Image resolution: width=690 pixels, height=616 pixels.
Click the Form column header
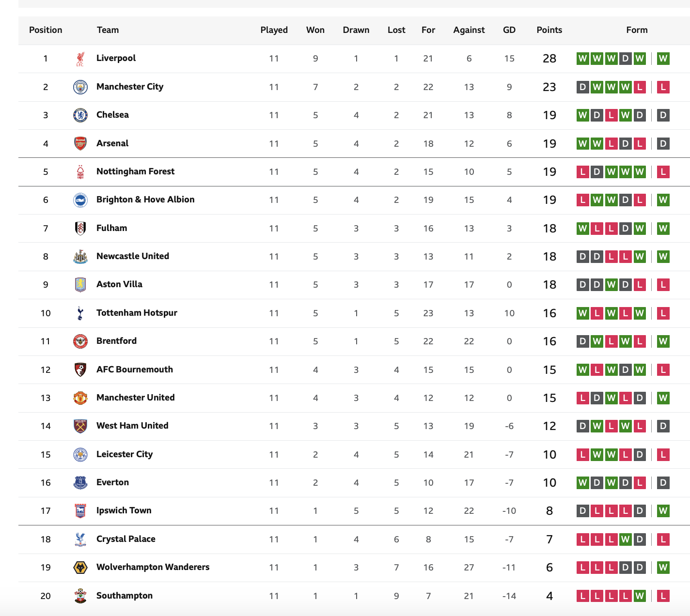coord(637,30)
